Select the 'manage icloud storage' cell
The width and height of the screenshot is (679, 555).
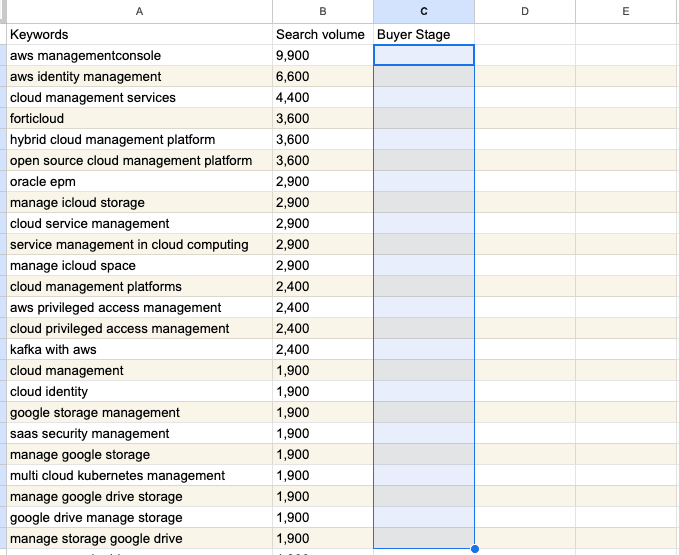coord(139,203)
